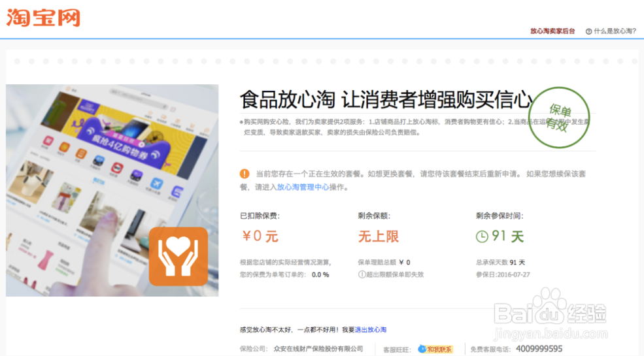Click the ¥0 元 deducted premium value
This screenshot has width=644, height=356.
(260, 236)
